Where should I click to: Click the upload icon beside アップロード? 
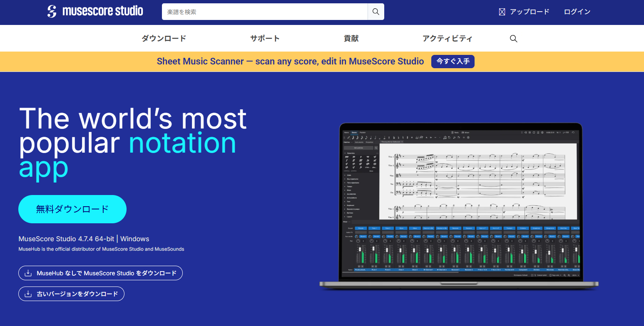coord(502,12)
